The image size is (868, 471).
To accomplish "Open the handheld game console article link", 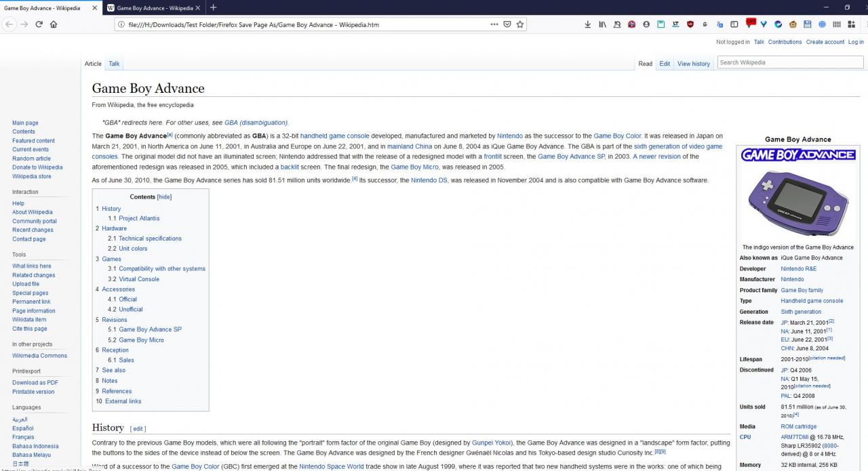I will pyautogui.click(x=335, y=136).
